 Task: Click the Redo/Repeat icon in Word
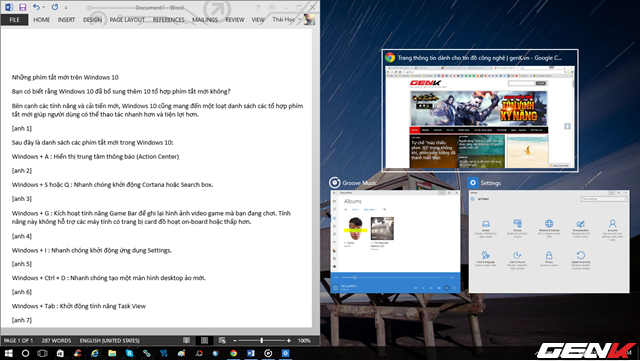[55, 7]
